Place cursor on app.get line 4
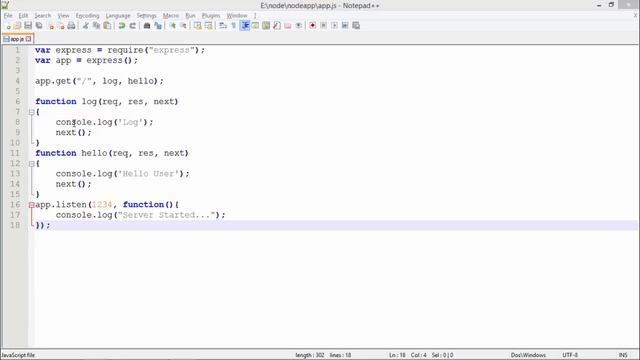 point(99,81)
